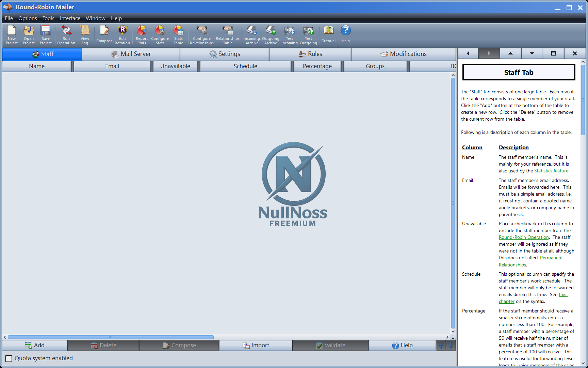
Task: Click the Edit Rotation icon
Action: [122, 35]
